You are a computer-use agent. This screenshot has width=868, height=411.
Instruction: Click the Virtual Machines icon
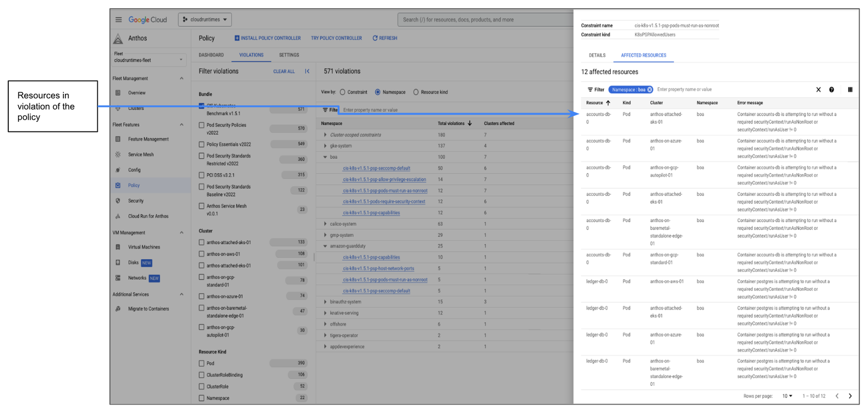pos(118,247)
